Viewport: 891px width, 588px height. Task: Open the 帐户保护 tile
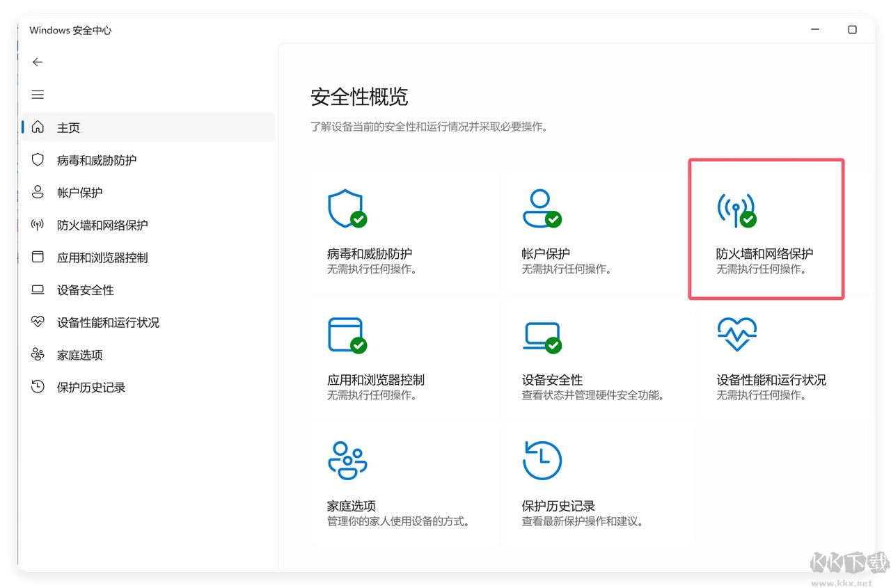coord(599,230)
